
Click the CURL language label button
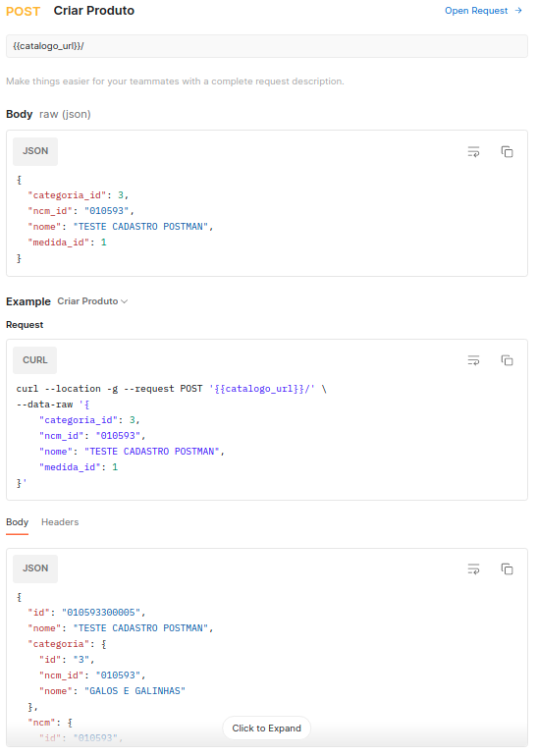point(34,360)
